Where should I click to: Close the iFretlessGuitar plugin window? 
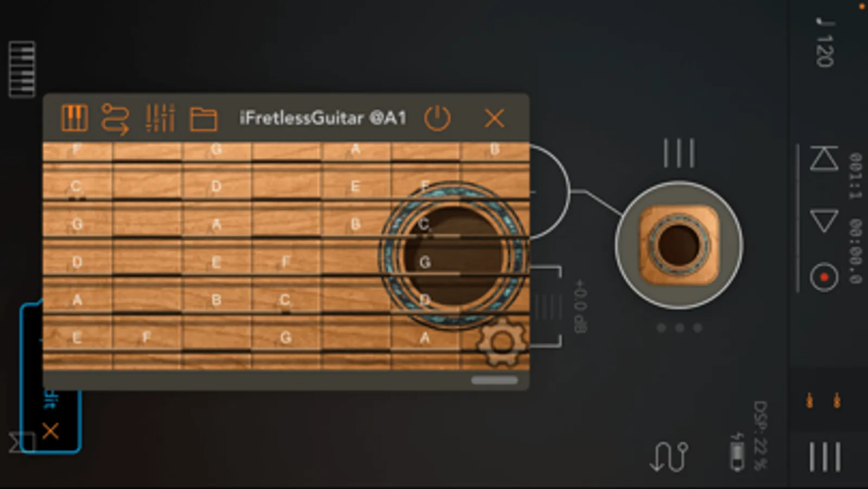[494, 118]
